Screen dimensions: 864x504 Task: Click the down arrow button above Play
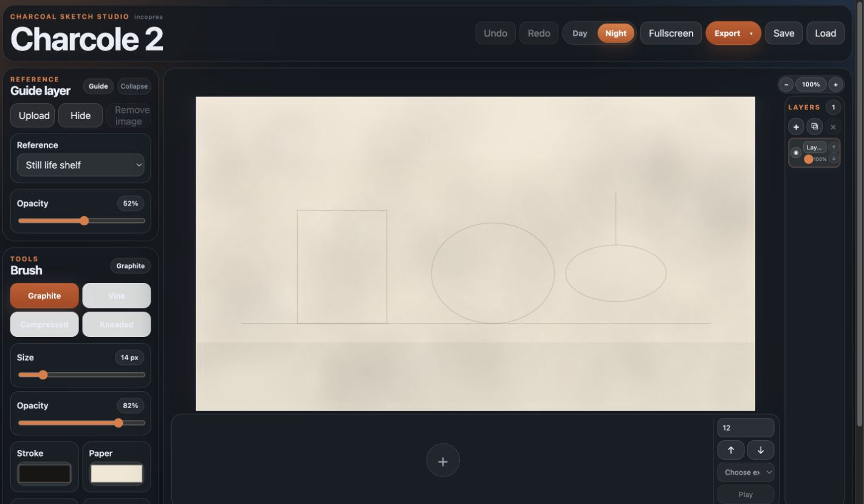pos(761,450)
